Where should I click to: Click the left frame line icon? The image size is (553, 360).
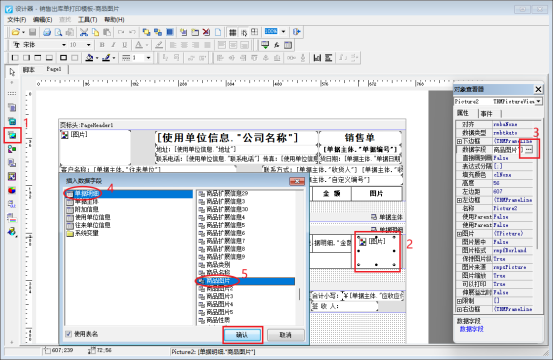15,57
